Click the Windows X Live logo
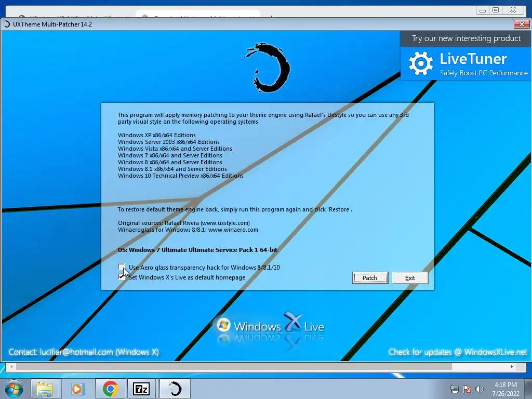This screenshot has width=532, height=399. click(x=270, y=326)
